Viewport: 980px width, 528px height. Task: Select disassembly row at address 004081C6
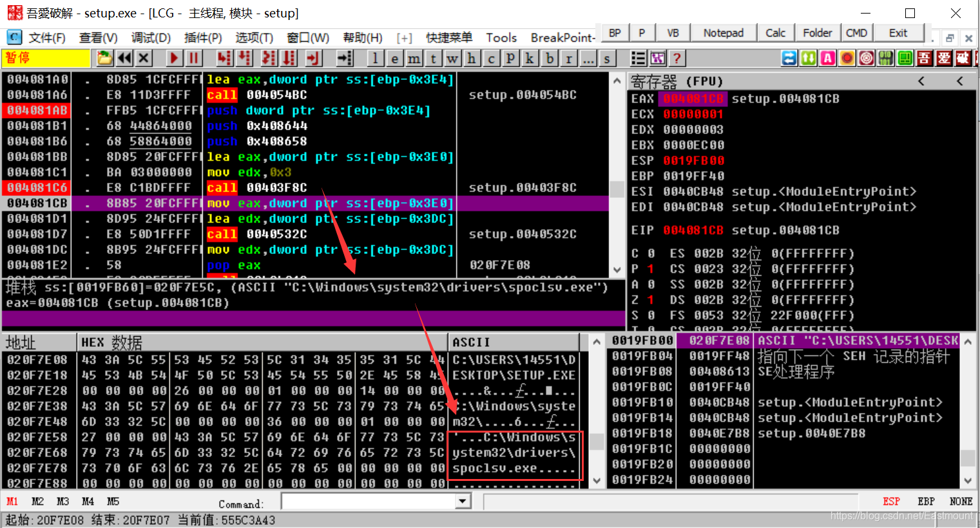point(305,188)
